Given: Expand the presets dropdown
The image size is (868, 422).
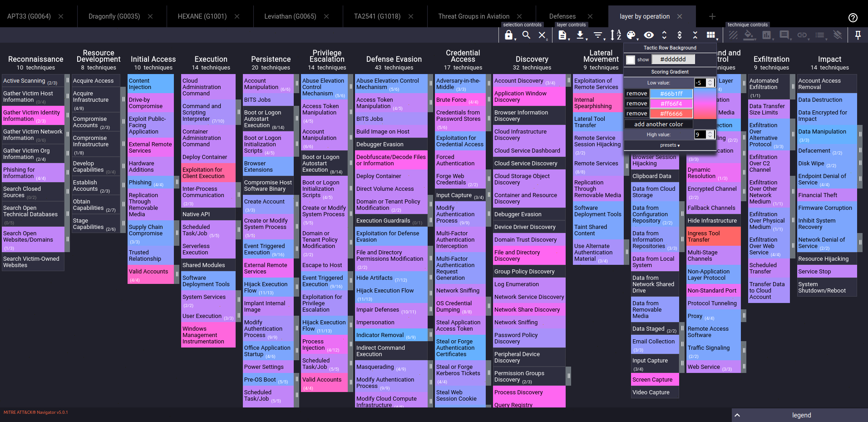Looking at the screenshot, I should click(x=670, y=145).
